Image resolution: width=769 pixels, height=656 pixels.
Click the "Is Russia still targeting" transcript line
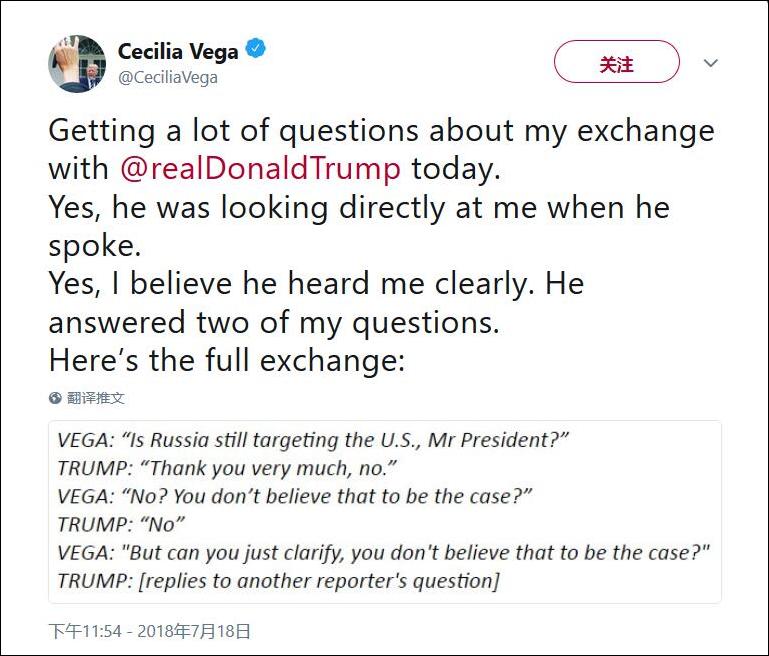(313, 441)
